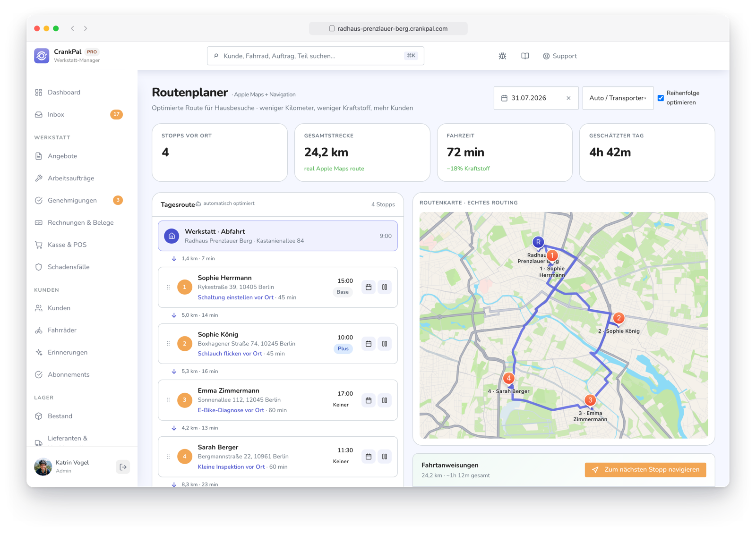
Task: Click the Plus badge on Sophie König
Action: point(344,349)
